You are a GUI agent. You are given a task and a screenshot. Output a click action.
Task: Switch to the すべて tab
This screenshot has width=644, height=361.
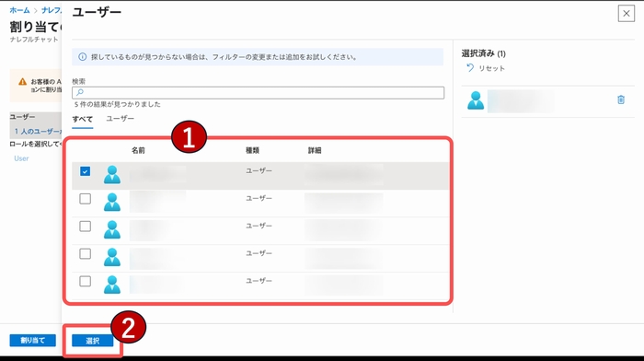coord(83,119)
